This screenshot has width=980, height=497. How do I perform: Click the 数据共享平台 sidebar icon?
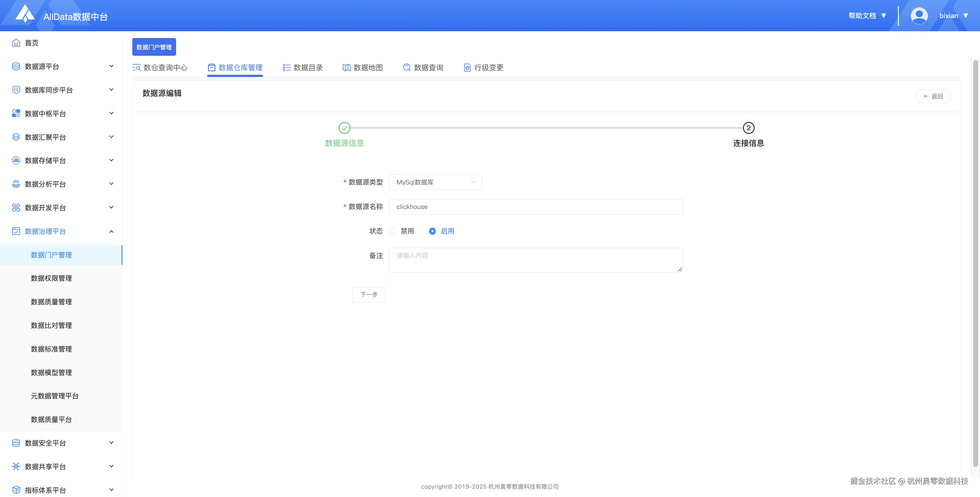16,467
